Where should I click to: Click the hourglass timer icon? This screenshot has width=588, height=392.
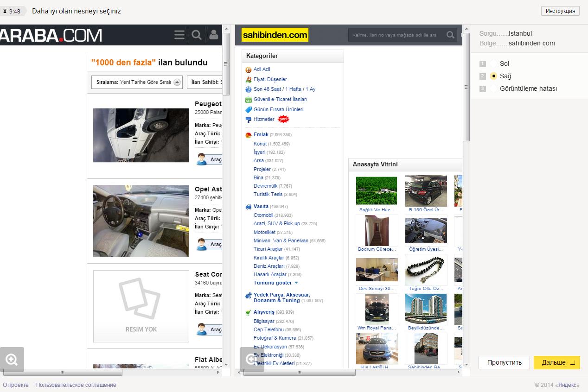(5, 11)
